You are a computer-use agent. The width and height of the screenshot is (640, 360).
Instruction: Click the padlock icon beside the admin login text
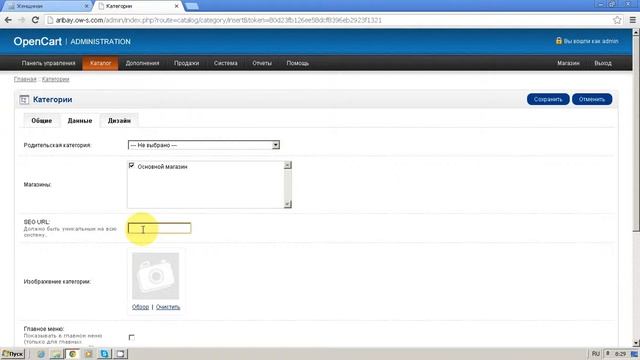(x=559, y=40)
